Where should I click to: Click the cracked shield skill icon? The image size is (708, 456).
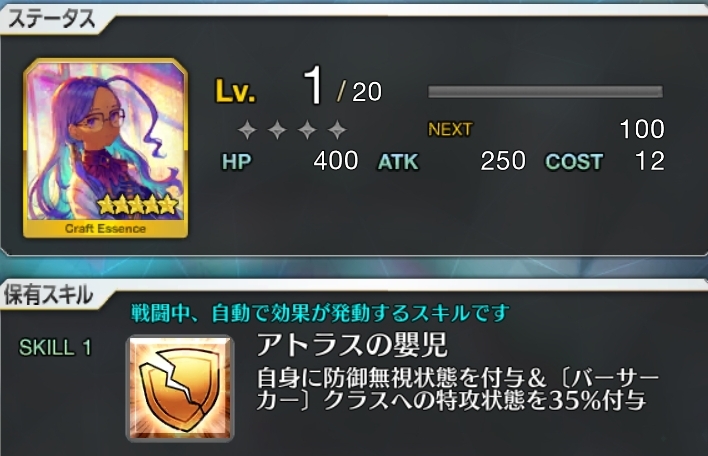point(180,388)
